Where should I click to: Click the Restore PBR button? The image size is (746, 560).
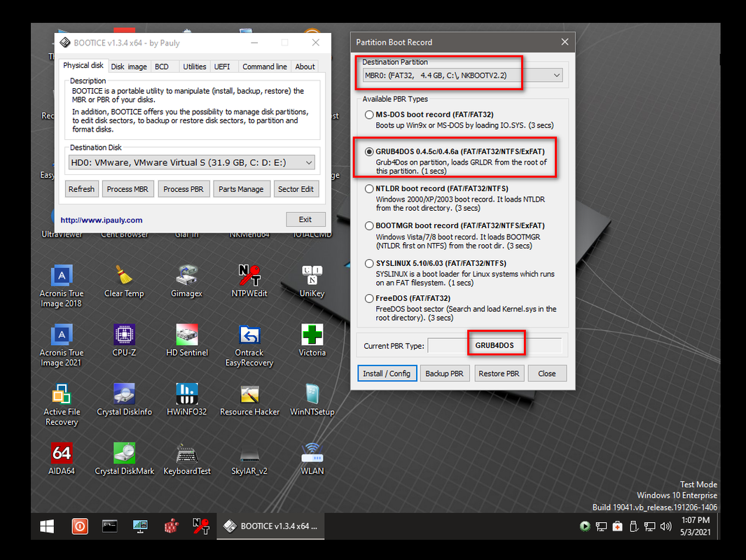pos(499,374)
